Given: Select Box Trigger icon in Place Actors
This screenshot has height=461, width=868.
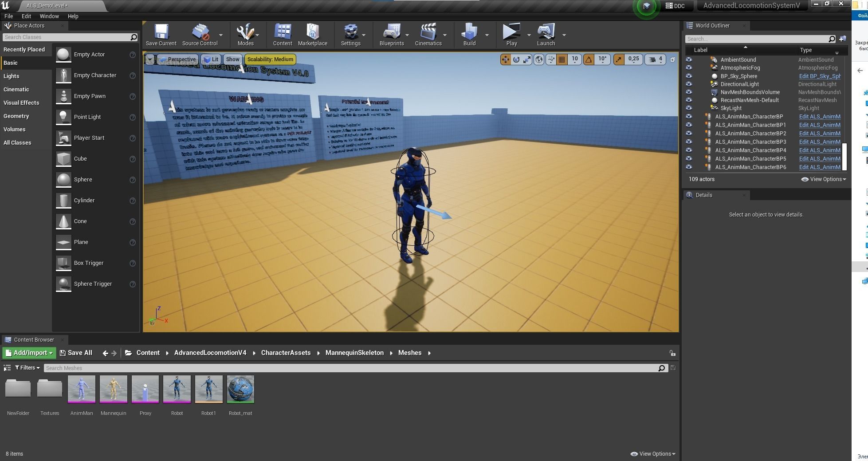Looking at the screenshot, I should 63,263.
